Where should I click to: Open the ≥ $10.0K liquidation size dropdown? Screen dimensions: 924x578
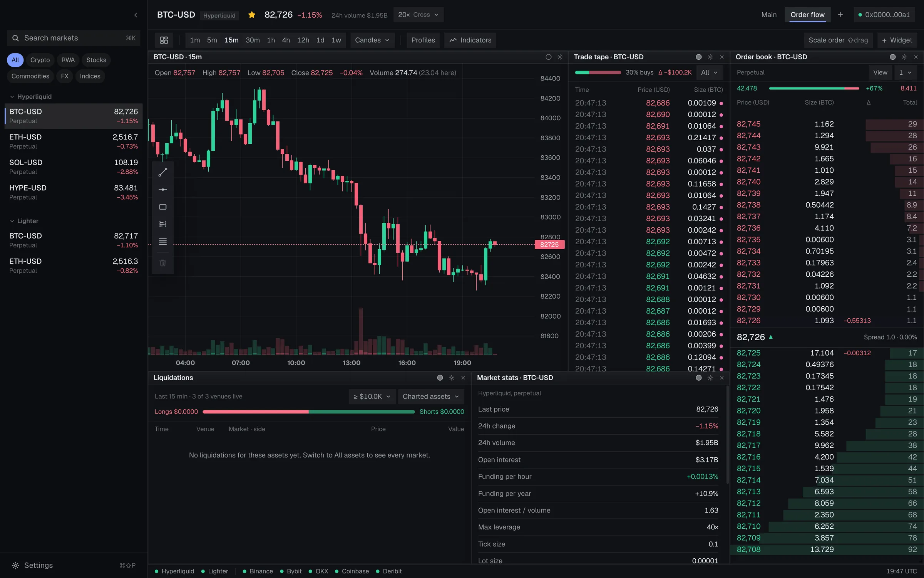[372, 397]
